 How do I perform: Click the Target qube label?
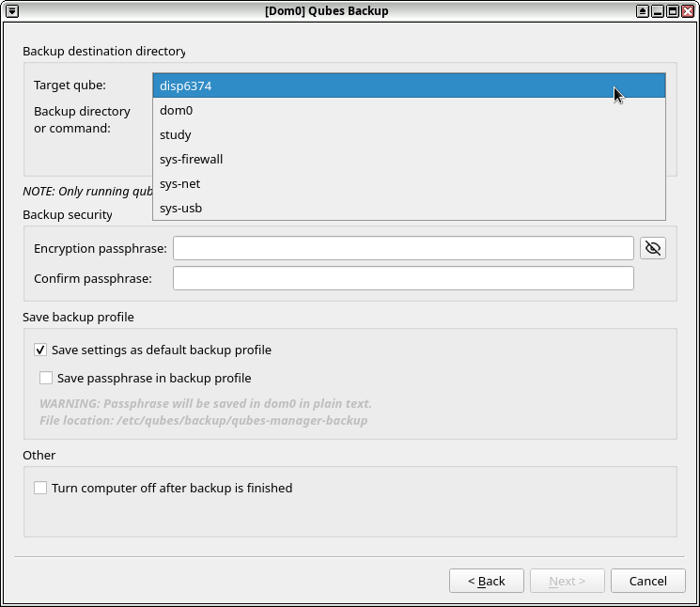click(x=70, y=85)
